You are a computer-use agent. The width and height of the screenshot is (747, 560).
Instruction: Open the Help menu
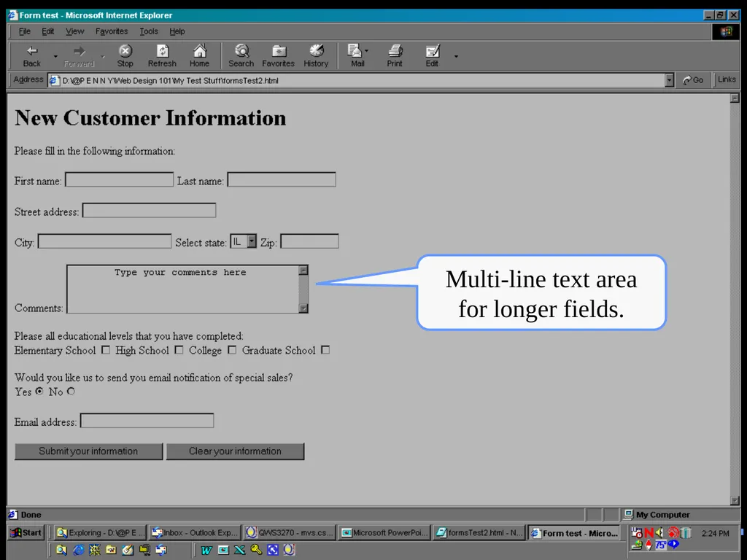point(177,31)
